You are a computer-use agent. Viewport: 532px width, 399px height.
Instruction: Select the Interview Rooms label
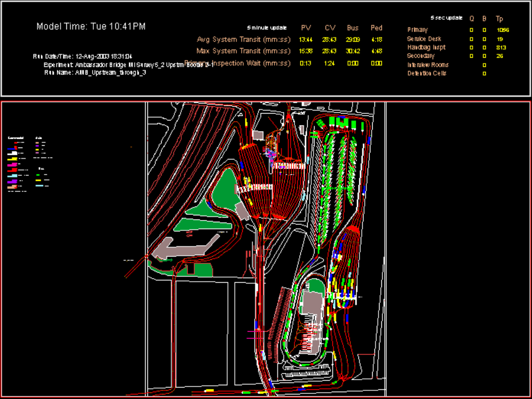(428, 65)
